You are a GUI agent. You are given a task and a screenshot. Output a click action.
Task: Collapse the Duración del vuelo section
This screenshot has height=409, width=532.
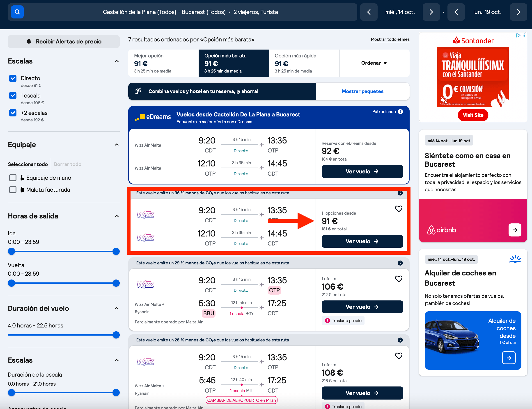click(117, 309)
